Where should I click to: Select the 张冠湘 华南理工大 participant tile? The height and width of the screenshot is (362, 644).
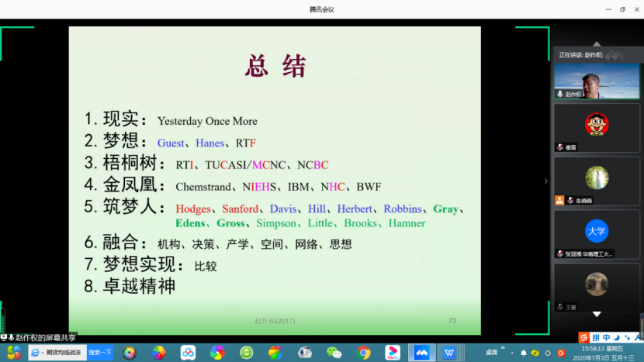coord(597,234)
